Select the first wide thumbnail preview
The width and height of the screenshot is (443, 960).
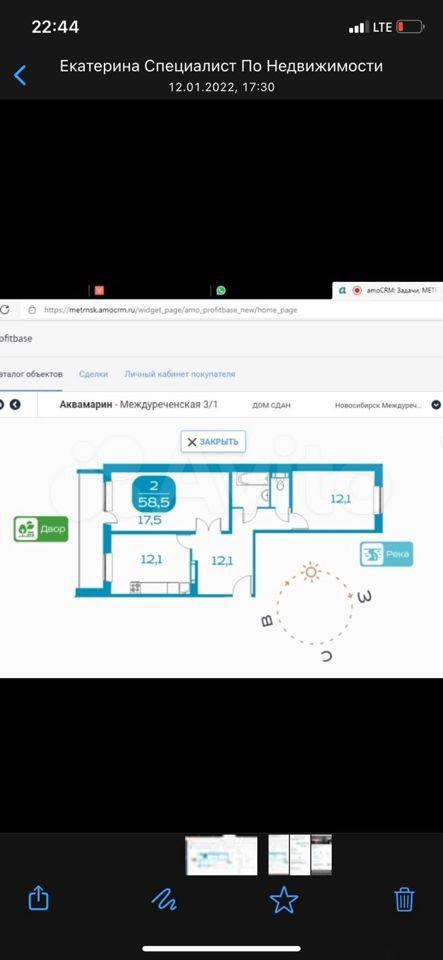pyautogui.click(x=222, y=855)
